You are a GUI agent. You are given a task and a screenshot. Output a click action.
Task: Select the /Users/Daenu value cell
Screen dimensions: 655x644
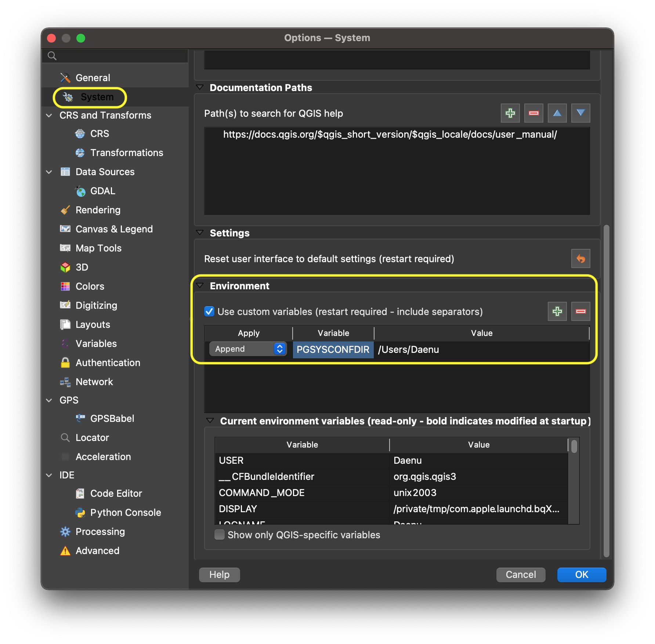tap(482, 350)
